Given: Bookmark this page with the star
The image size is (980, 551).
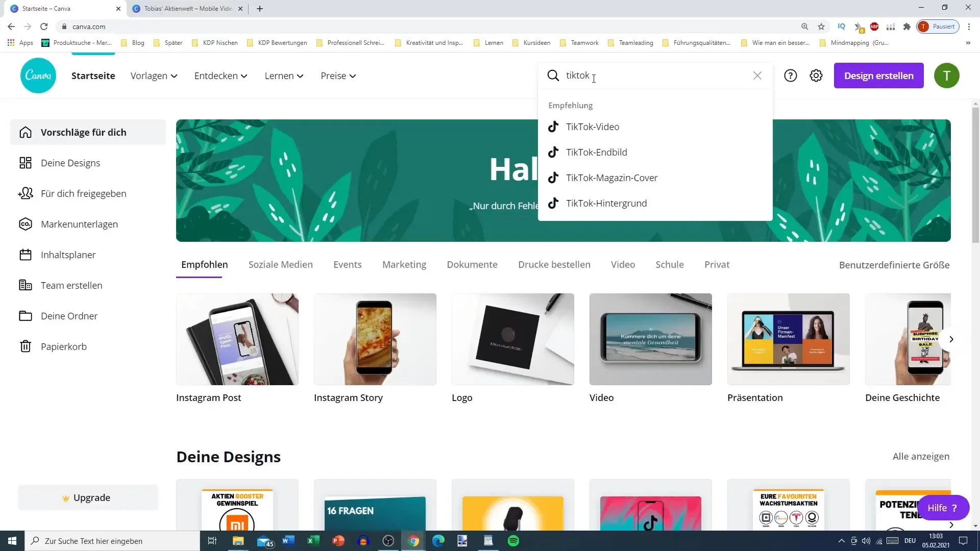Looking at the screenshot, I should 821,27.
